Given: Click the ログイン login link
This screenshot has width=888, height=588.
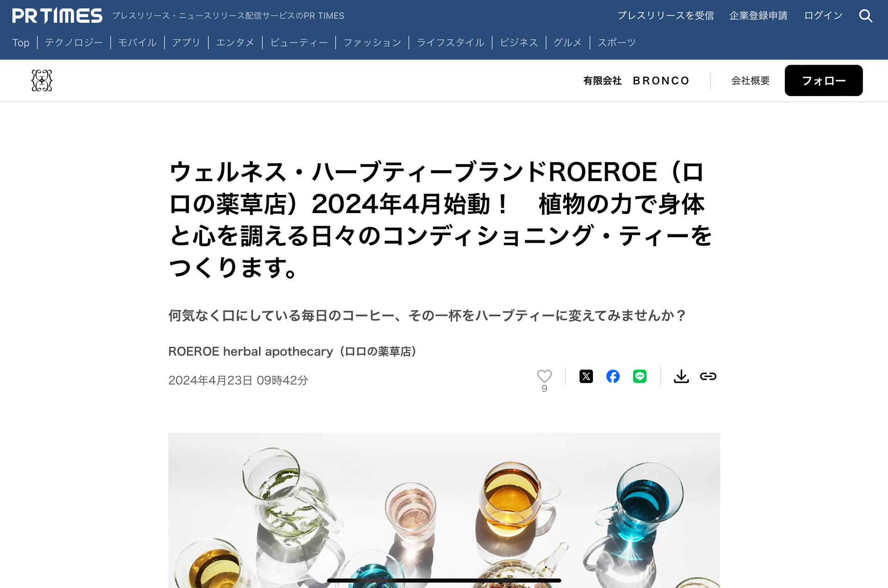Looking at the screenshot, I should point(823,16).
